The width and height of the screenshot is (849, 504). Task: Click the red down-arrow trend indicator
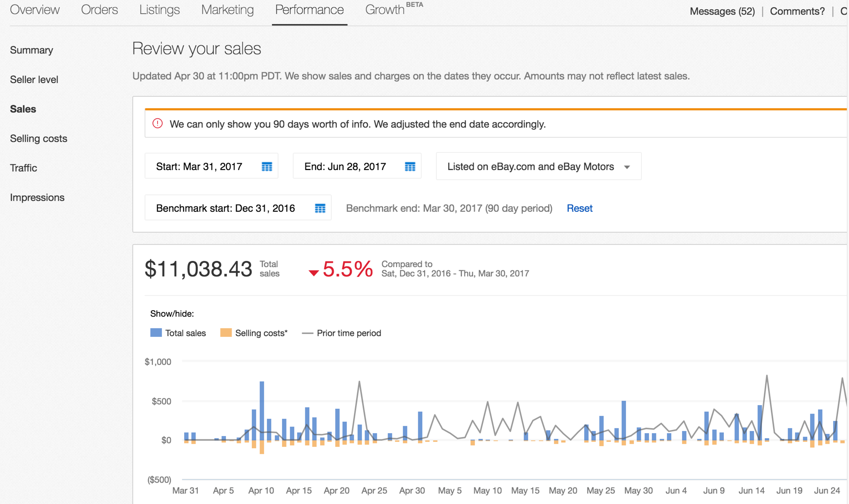pos(313,273)
